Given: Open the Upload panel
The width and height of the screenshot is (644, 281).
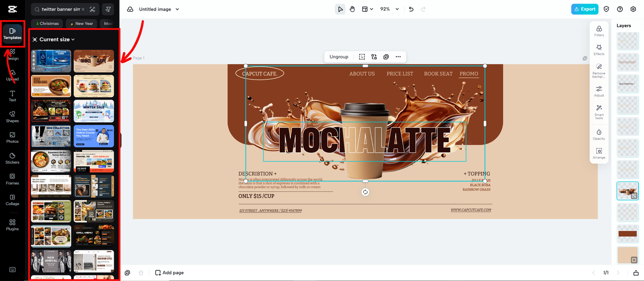Looking at the screenshot, I should (x=12, y=75).
